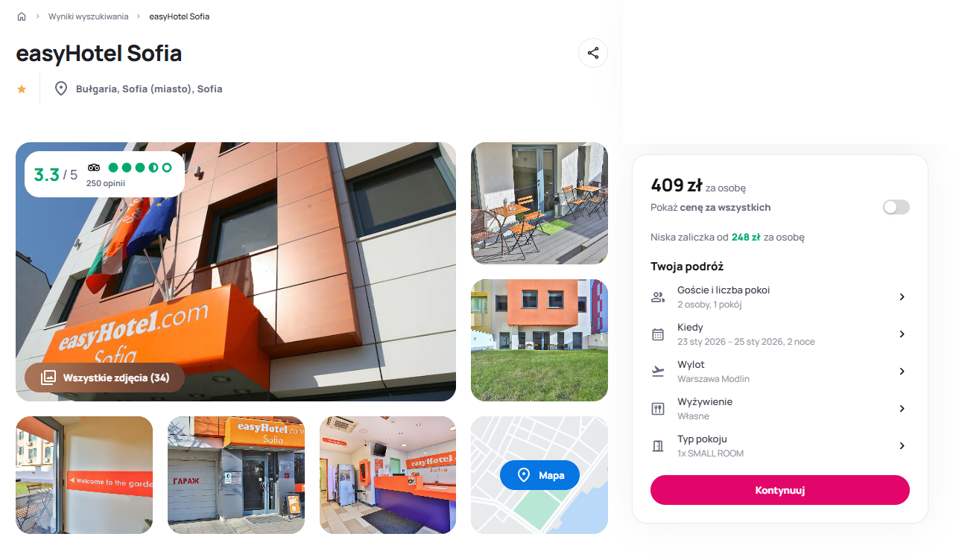The image size is (956, 560).
Task: Go to home via breadcrumb house icon
Action: point(22,16)
